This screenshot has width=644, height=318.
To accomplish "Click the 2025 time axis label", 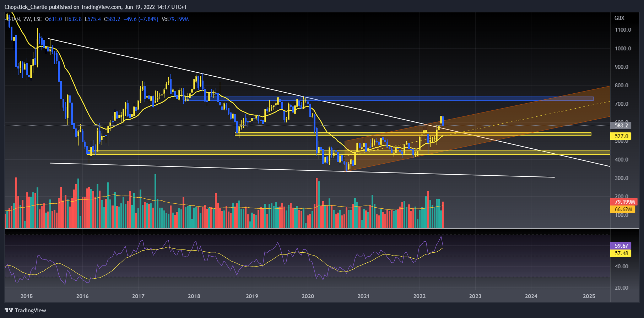I will (x=589, y=296).
